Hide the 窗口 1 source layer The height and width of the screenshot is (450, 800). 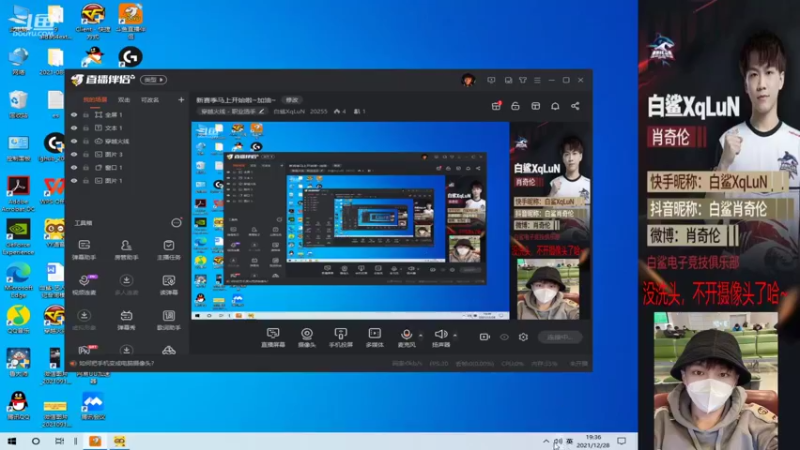[74, 167]
